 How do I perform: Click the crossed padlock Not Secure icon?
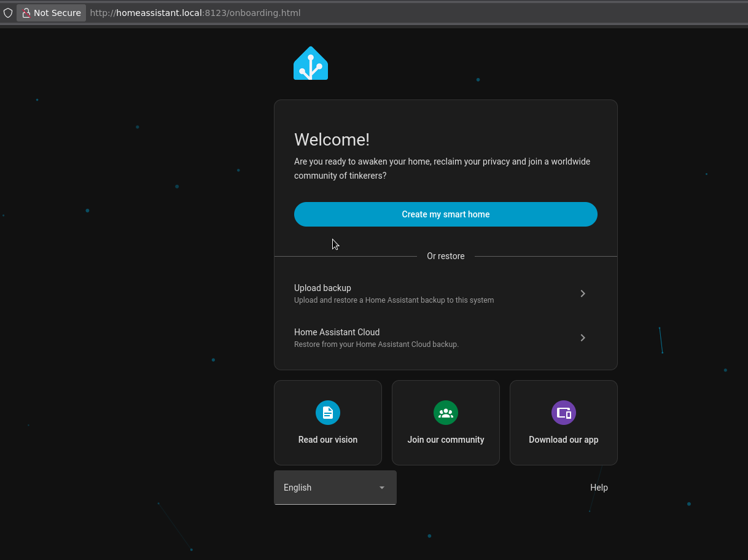[x=26, y=13]
